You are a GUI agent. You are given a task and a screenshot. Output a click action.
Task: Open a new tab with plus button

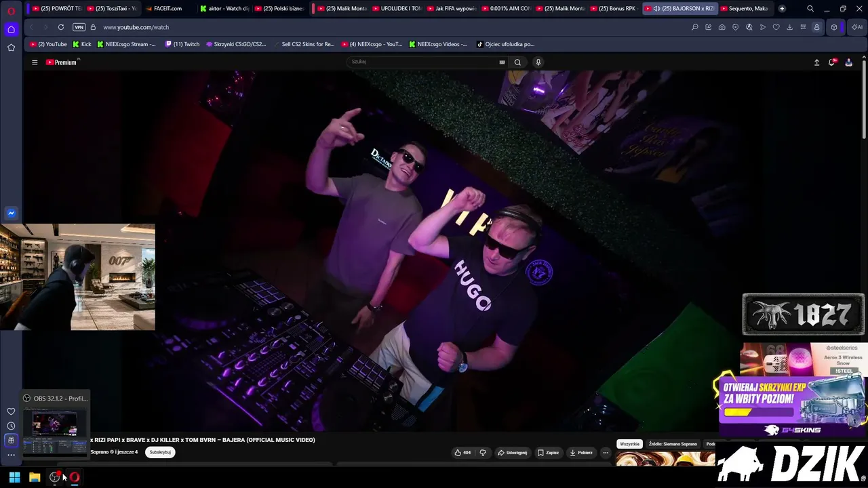click(x=782, y=8)
